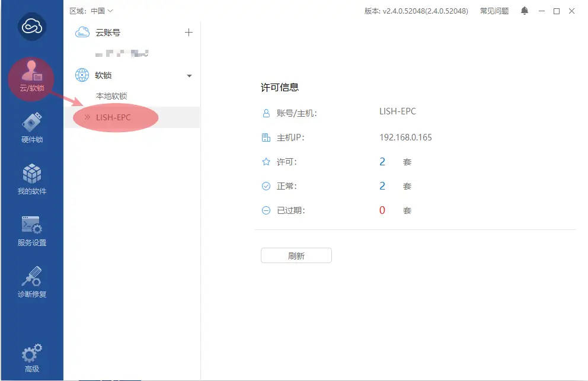Open 服务设置 service settings
This screenshot has width=588, height=381.
click(31, 230)
